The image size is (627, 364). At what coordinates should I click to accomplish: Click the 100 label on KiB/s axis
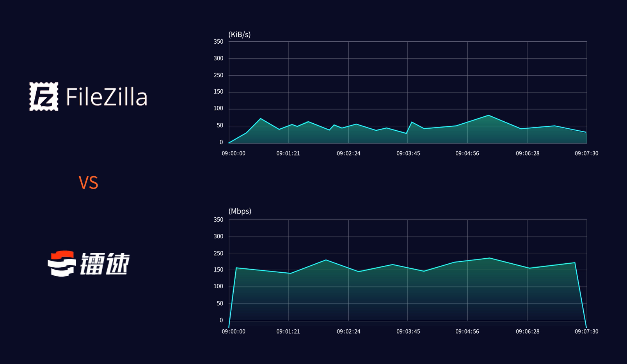click(x=218, y=108)
